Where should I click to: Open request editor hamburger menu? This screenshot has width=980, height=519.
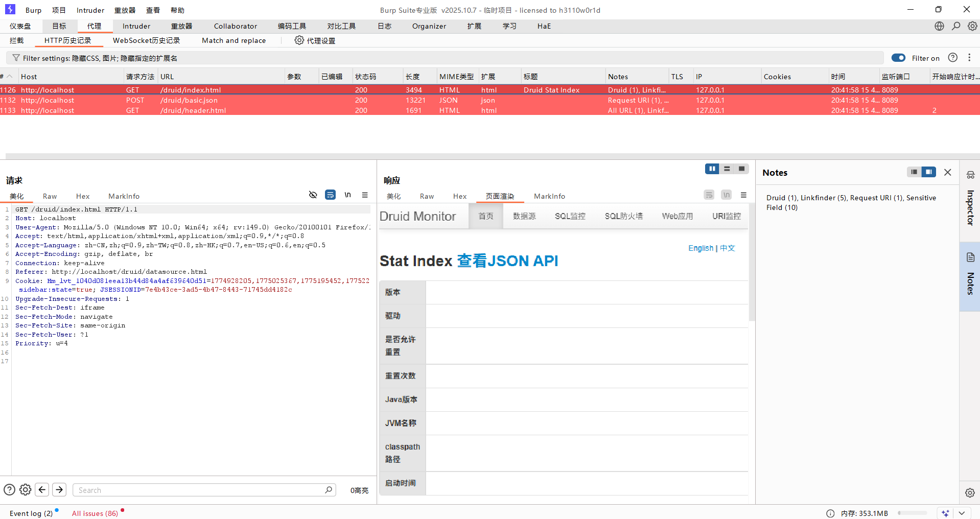[365, 195]
